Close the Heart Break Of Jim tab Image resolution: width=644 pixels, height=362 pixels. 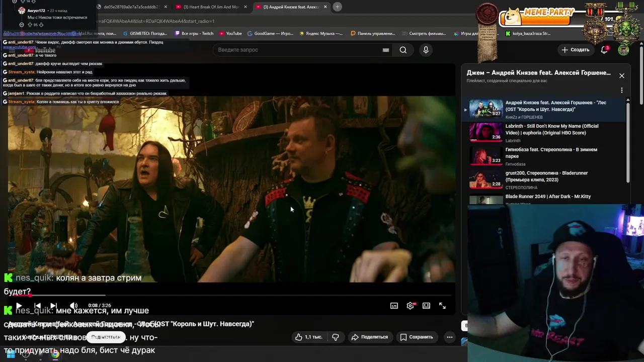pos(246,7)
